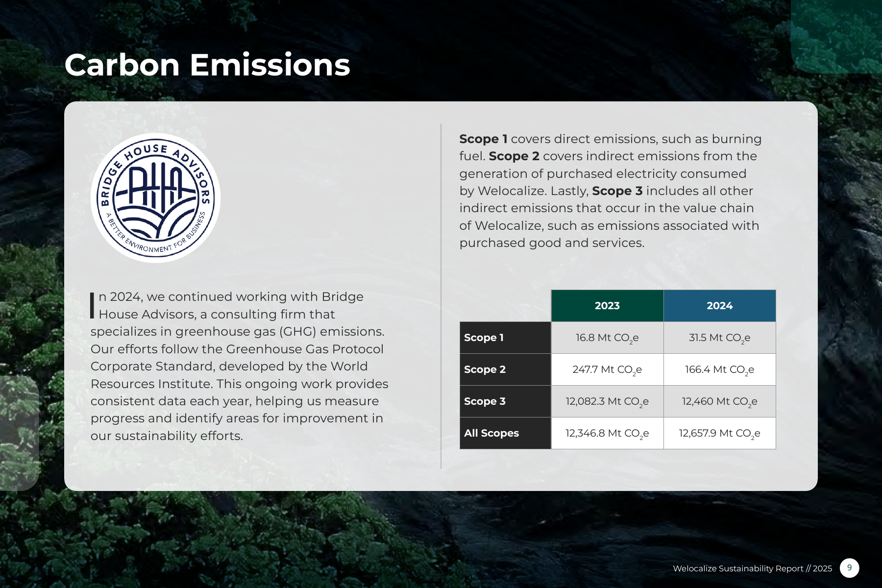Click 'our sustainability efforts.' line

point(167,436)
